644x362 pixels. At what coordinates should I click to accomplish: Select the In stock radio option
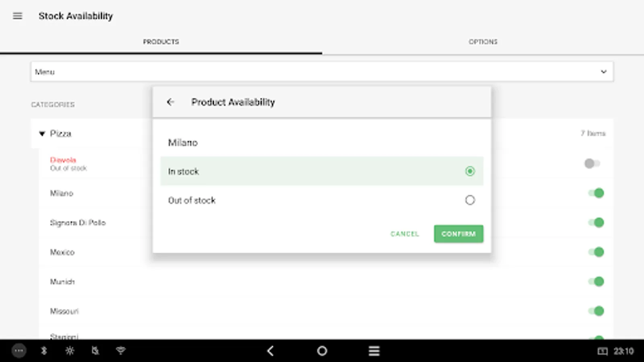click(x=470, y=171)
